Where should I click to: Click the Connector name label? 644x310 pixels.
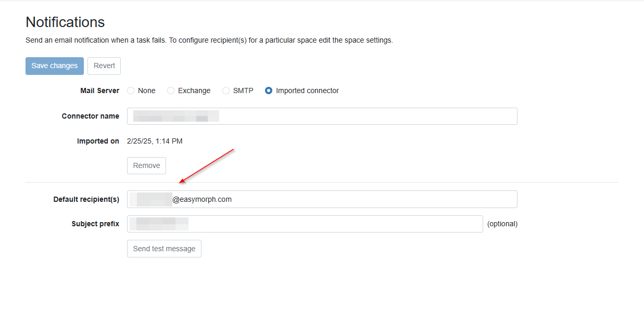point(90,116)
